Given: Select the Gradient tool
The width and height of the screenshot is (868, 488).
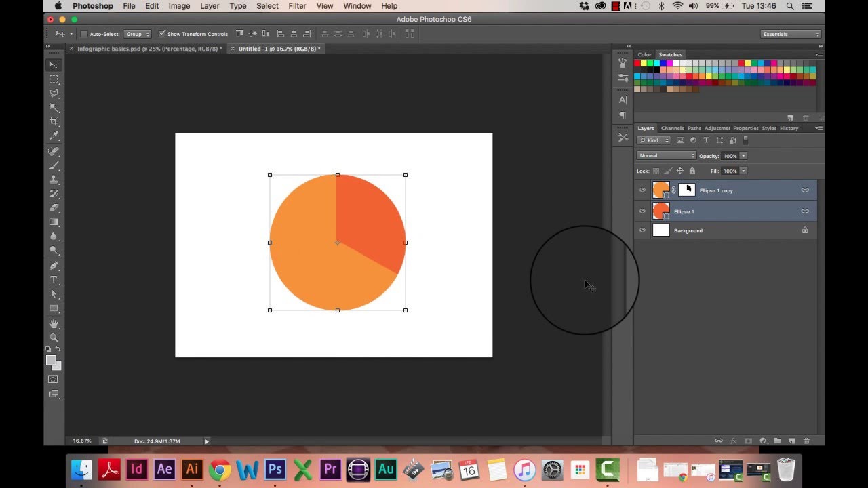Looking at the screenshot, I should tap(54, 222).
